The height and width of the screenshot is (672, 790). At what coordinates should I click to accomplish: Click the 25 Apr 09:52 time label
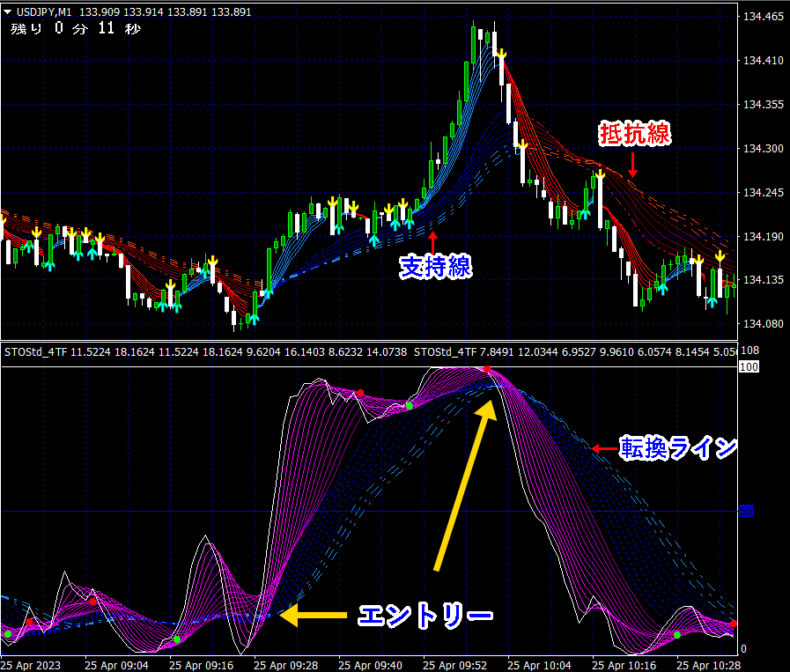(458, 664)
